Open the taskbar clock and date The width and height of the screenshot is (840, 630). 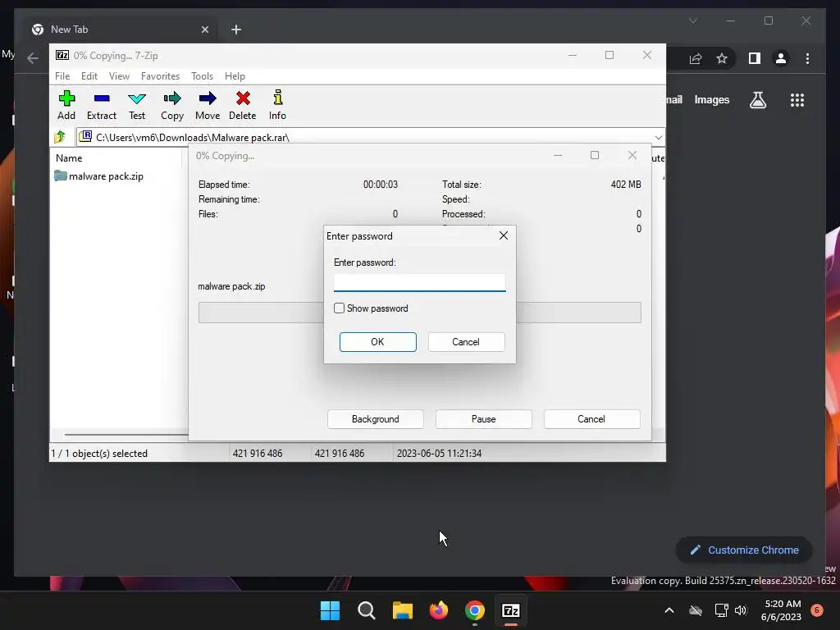click(781, 610)
